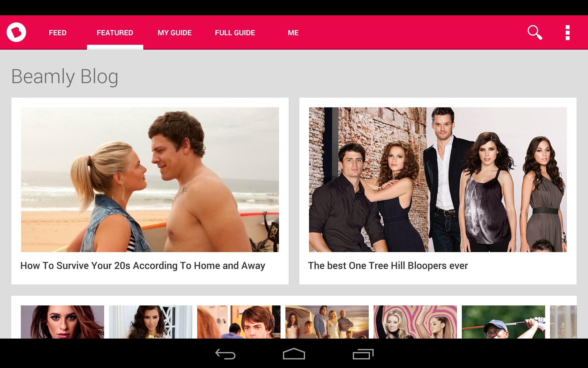Tap the Android home button
588x368 pixels.
[294, 354]
